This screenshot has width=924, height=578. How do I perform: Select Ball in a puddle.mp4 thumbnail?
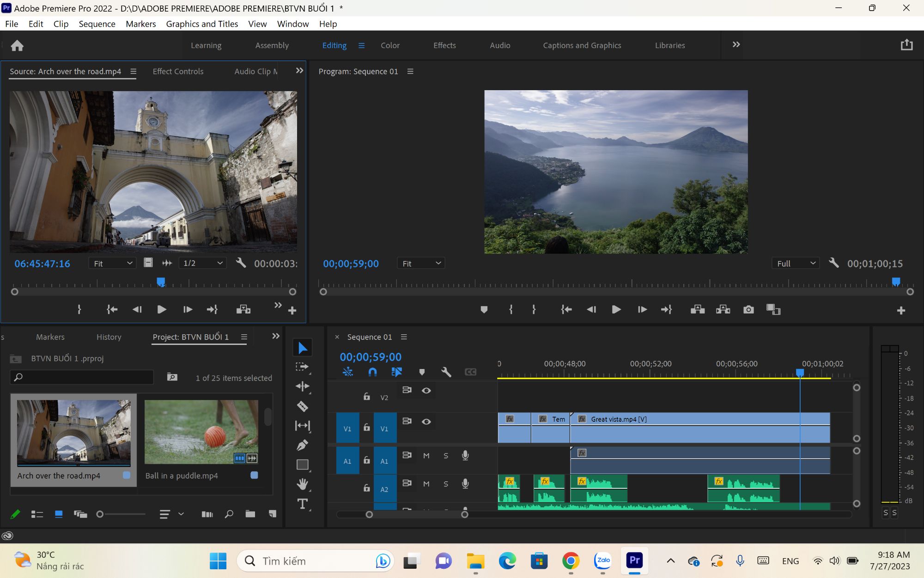201,432
